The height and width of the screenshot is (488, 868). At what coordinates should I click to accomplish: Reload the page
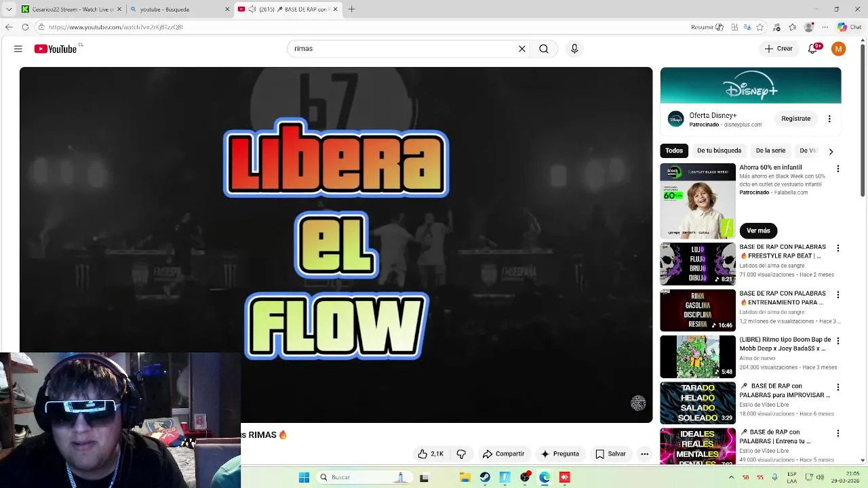pyautogui.click(x=25, y=27)
